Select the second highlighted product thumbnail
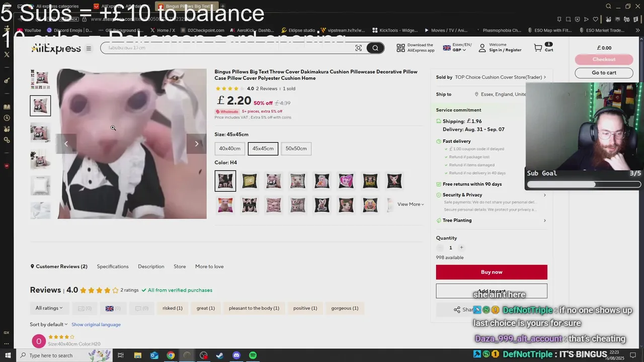Image resolution: width=644 pixels, height=362 pixels. tap(40, 106)
